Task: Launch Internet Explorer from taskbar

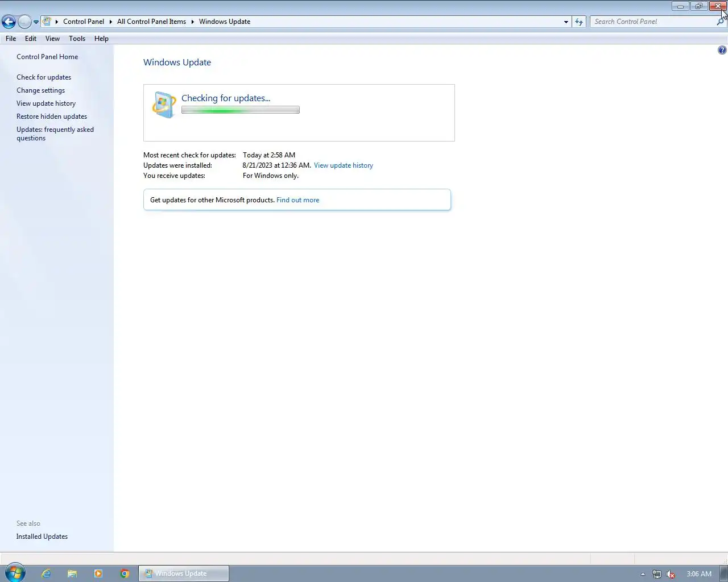Action: (x=46, y=573)
